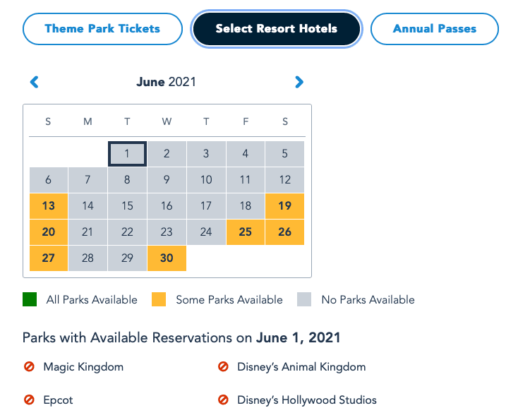This screenshot has width=506, height=420.
Task: Select June 19 on the calendar
Action: (284, 206)
